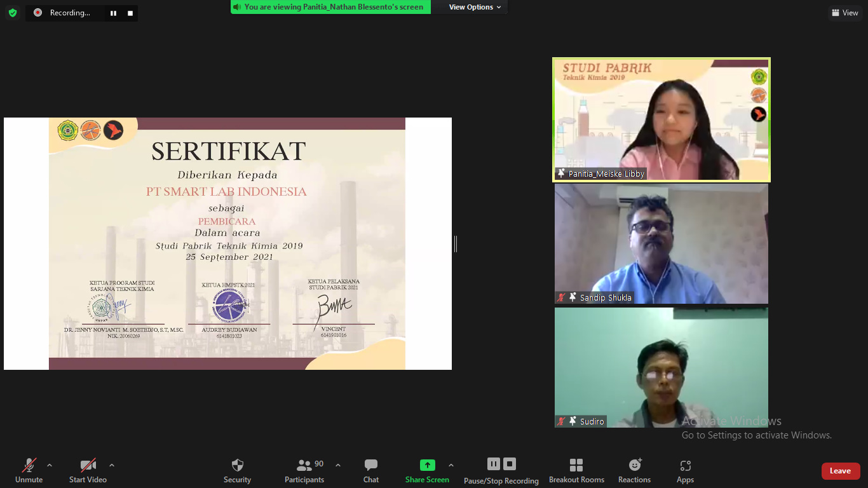Expand the Share Screen options arrow
868x488 pixels.
(451, 465)
